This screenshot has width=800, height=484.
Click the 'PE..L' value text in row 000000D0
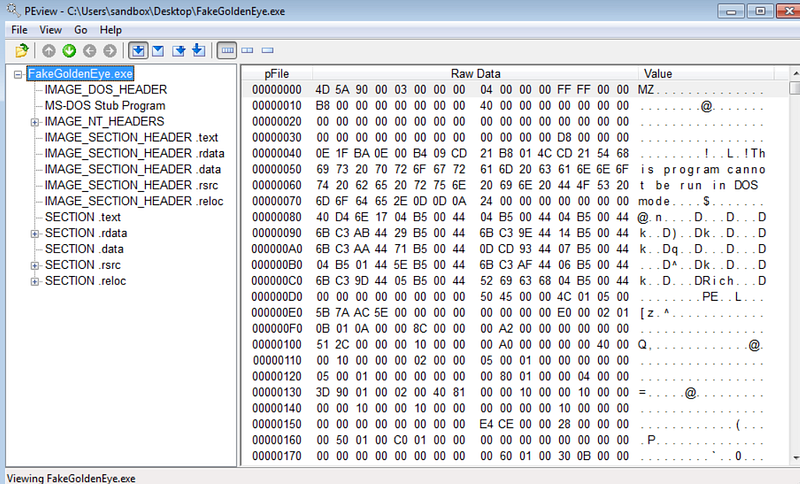[722, 297]
